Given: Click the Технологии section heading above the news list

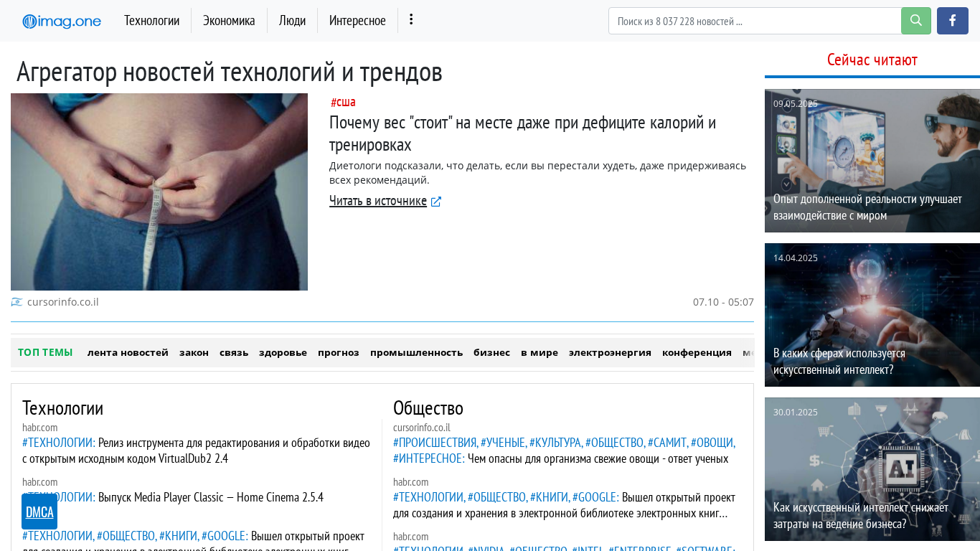Looking at the screenshot, I should (x=62, y=408).
